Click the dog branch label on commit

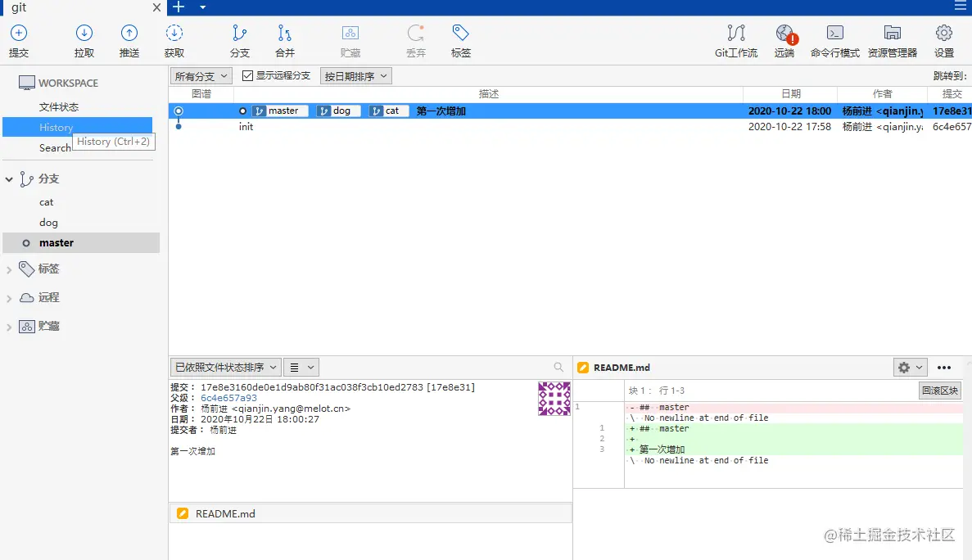tap(338, 111)
